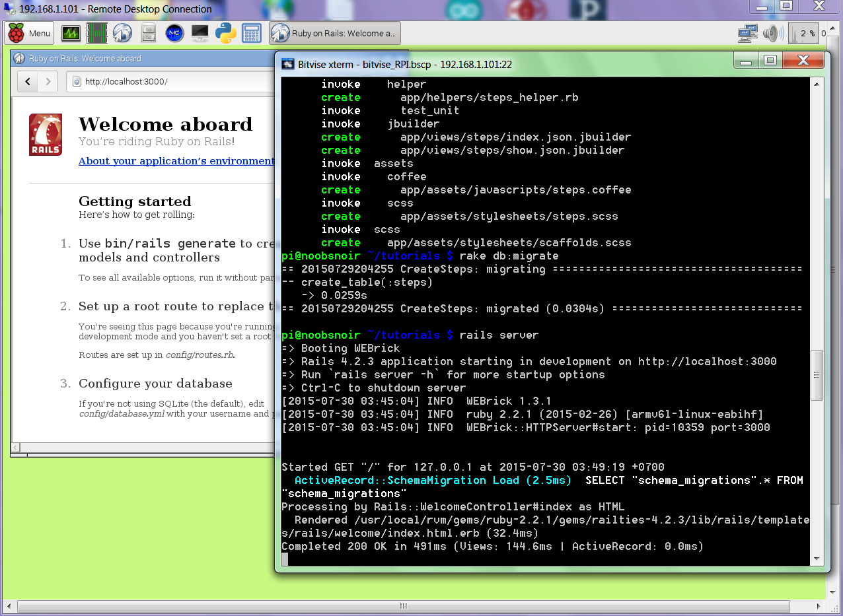Select the Ruby on Rails taskbar window button
The height and width of the screenshot is (616, 843).
click(334, 33)
